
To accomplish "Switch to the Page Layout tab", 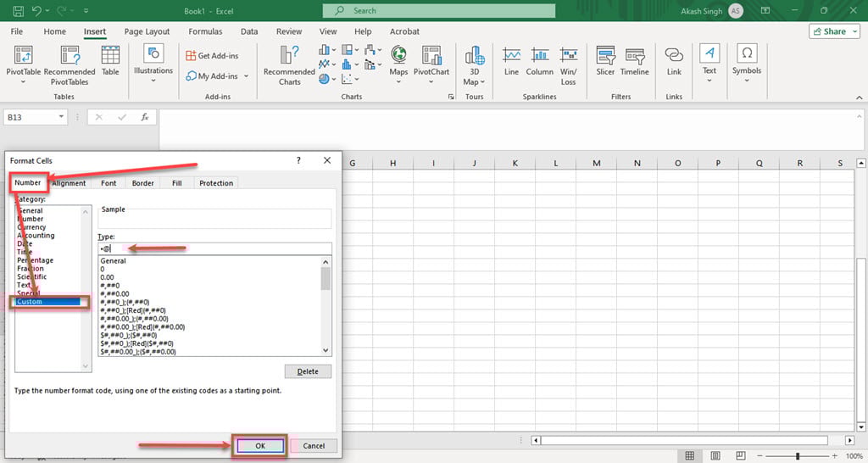I will pyautogui.click(x=147, y=31).
